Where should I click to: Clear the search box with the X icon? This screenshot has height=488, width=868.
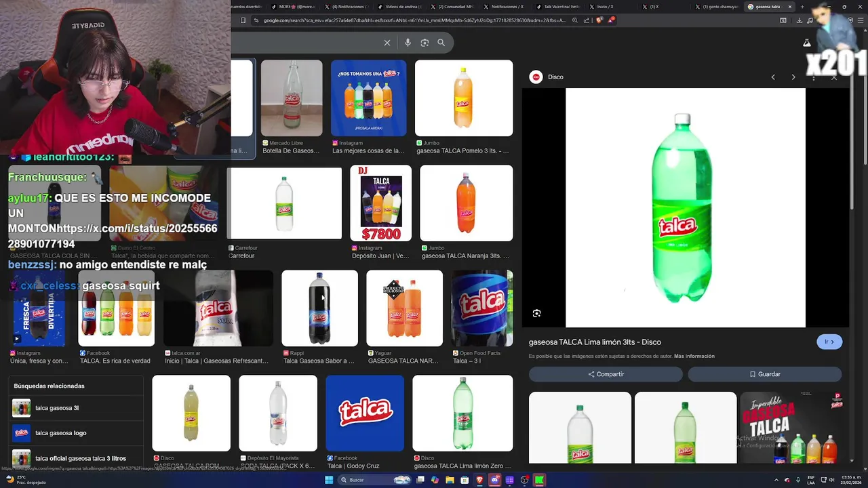click(x=387, y=43)
